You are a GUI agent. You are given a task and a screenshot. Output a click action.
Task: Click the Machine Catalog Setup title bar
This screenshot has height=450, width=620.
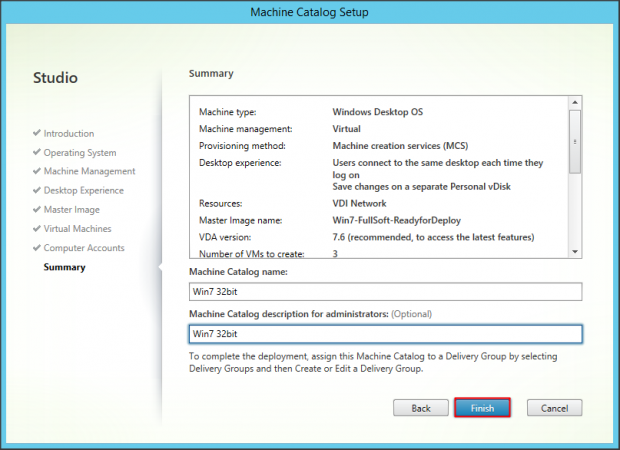(x=310, y=11)
